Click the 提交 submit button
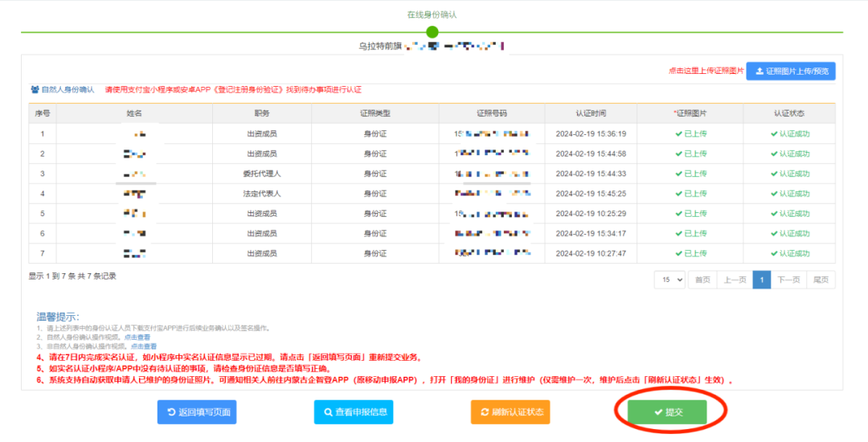The height and width of the screenshot is (442, 868). click(667, 412)
